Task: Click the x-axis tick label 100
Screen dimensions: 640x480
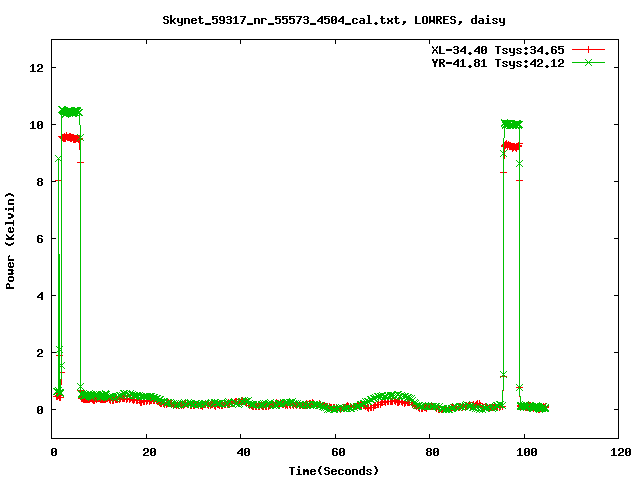Action: click(x=527, y=452)
